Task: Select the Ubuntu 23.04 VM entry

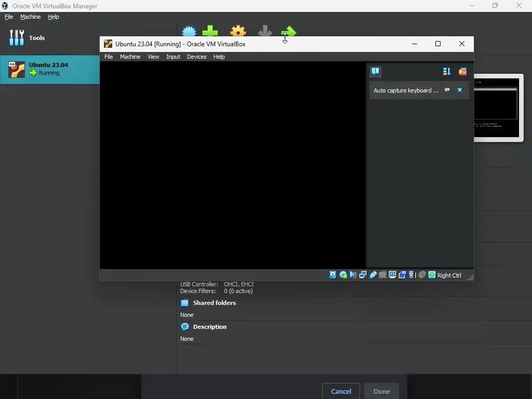Action: pos(49,69)
